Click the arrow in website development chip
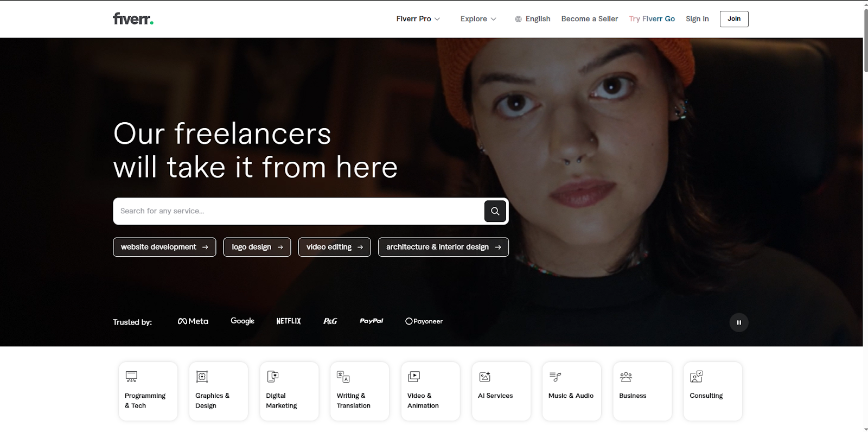868x432 pixels. pyautogui.click(x=205, y=247)
